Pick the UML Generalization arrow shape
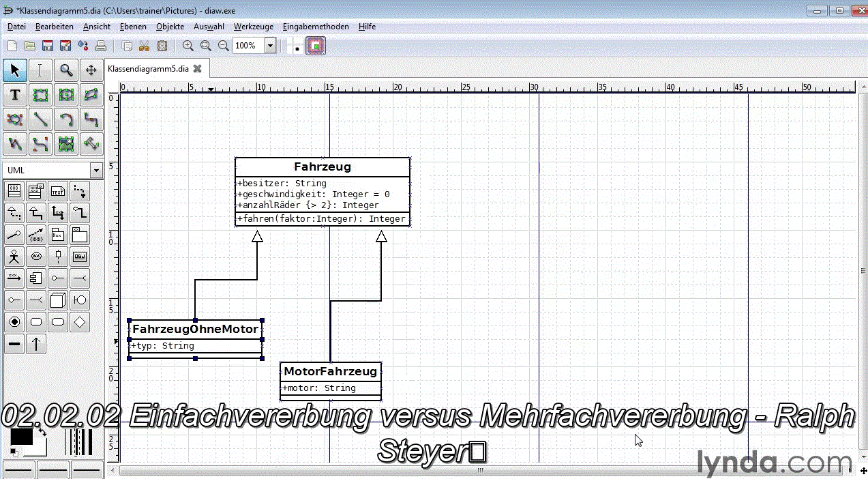The image size is (868, 479). [x=36, y=213]
